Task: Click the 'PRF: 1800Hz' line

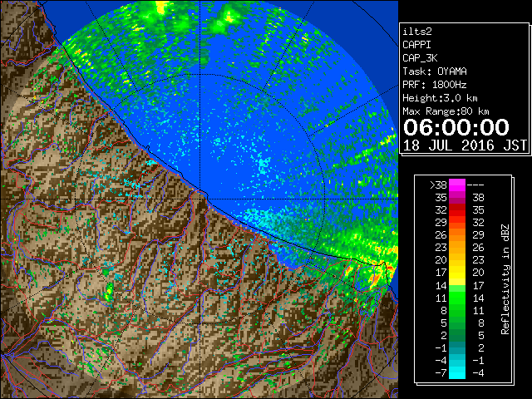Action: 435,85
